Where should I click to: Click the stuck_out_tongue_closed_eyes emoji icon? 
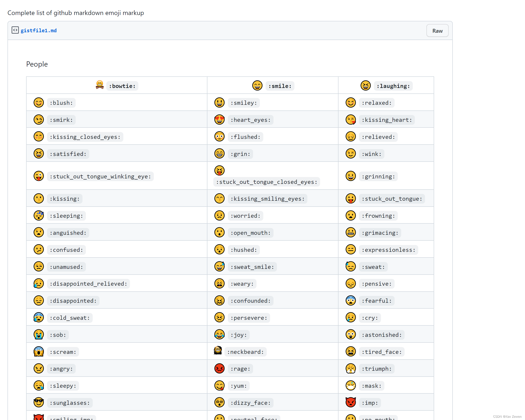pyautogui.click(x=219, y=170)
